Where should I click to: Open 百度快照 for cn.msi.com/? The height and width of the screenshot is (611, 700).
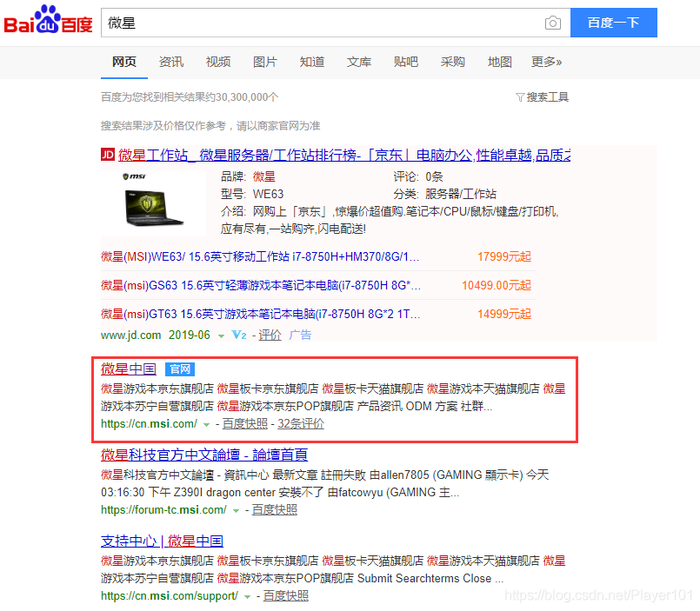[244, 423]
